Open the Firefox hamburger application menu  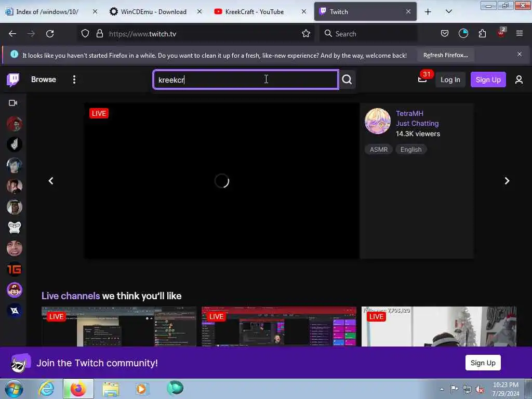click(x=520, y=34)
